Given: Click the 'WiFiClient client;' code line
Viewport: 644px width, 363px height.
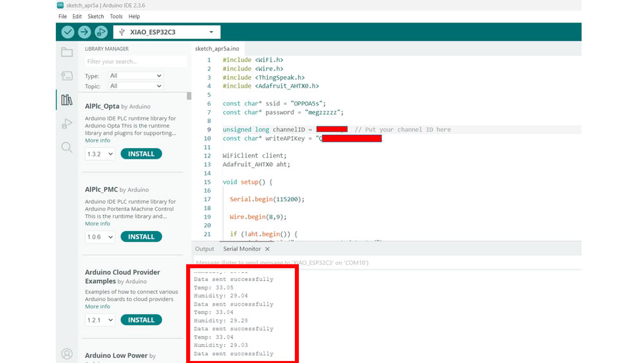Looking at the screenshot, I should pos(254,156).
